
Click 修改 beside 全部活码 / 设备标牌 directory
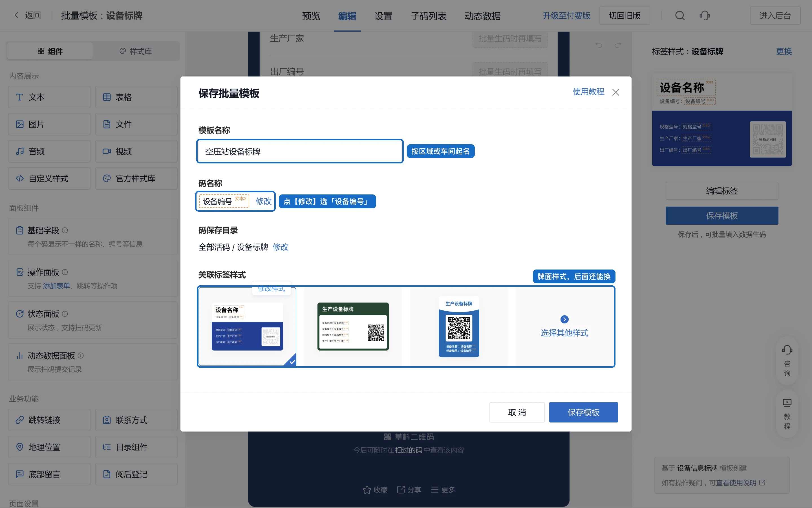coord(281,247)
